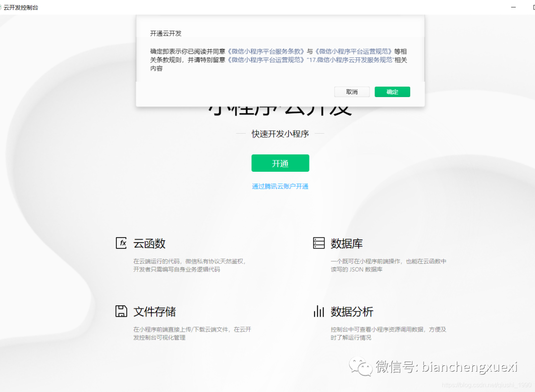This screenshot has width=535, height=392.
Task: Click the 文件存储 floppy disk icon
Action: (x=121, y=311)
